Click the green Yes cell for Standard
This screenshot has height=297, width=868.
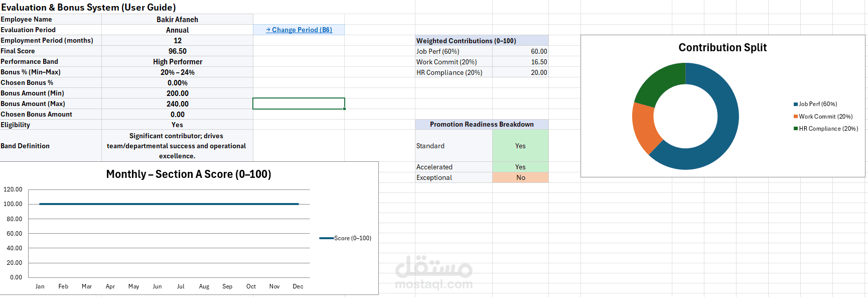520,146
